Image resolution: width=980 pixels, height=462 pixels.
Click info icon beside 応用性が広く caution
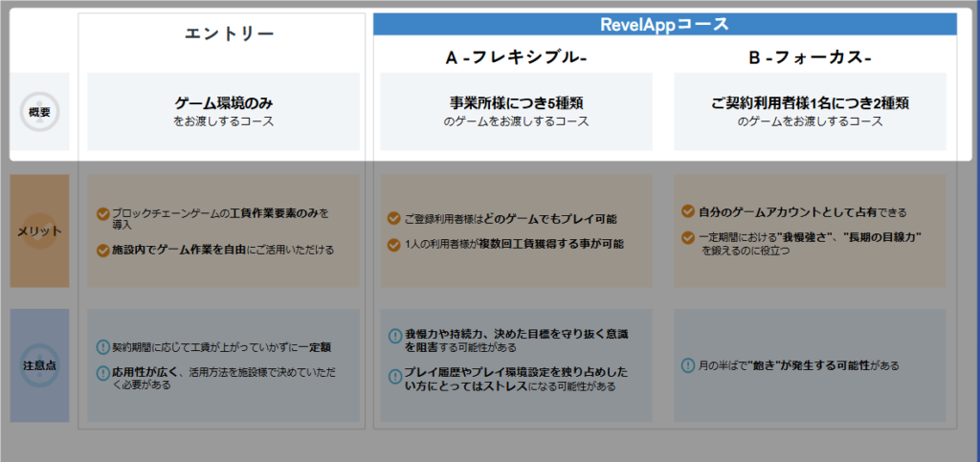(103, 373)
